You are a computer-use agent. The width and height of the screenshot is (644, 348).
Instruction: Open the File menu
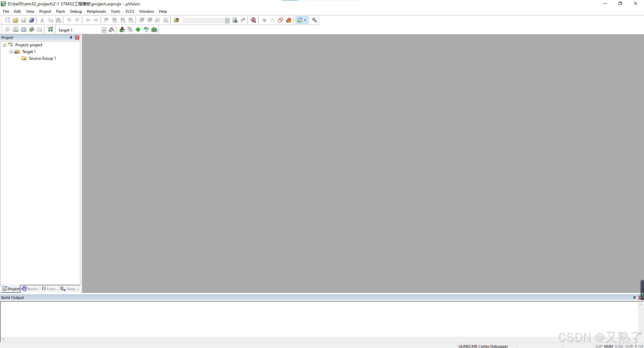pyautogui.click(x=6, y=11)
